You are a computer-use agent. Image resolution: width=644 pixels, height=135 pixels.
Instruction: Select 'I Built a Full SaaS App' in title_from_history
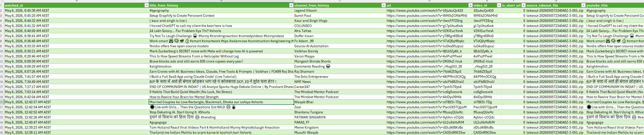point(221,77)
